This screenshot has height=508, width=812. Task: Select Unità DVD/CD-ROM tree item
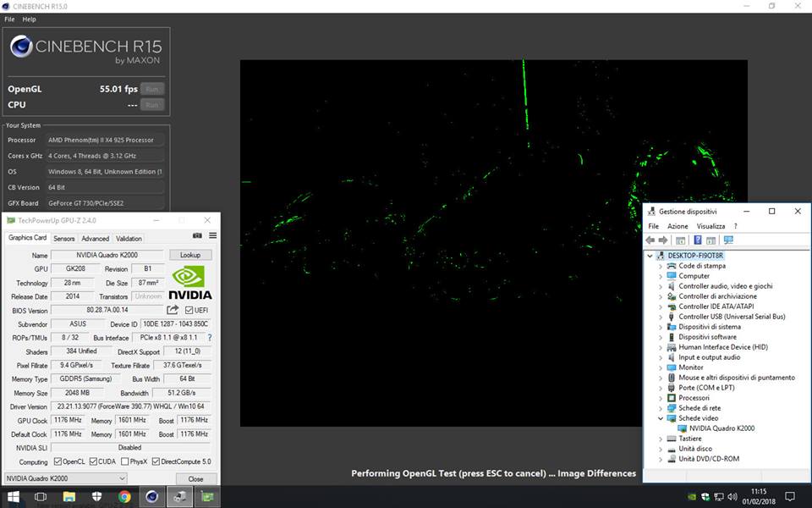pyautogui.click(x=709, y=459)
